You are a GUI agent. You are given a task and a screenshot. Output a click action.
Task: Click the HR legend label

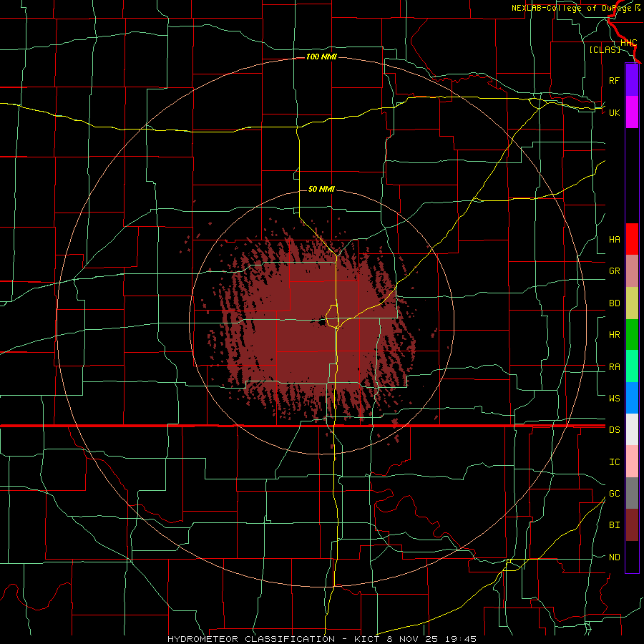[614, 335]
